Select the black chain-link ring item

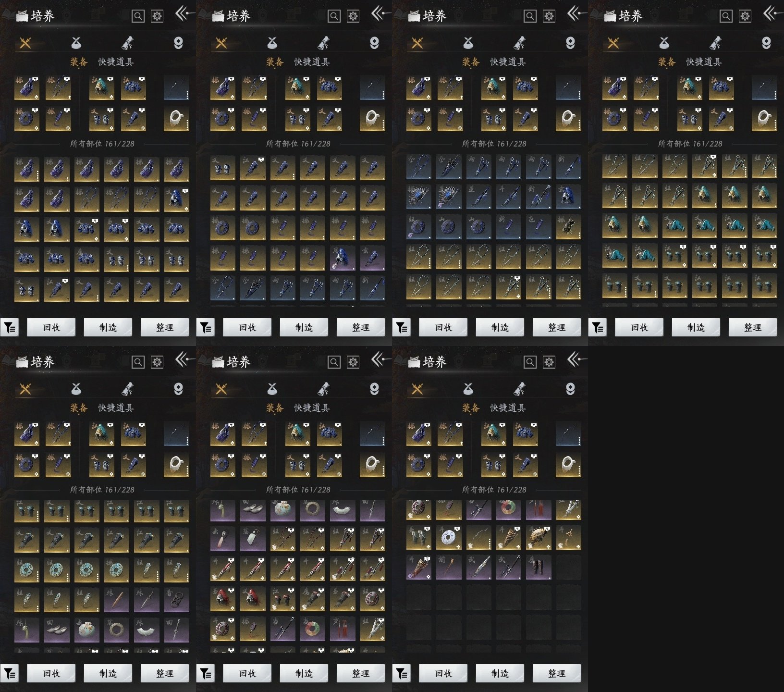point(176,599)
